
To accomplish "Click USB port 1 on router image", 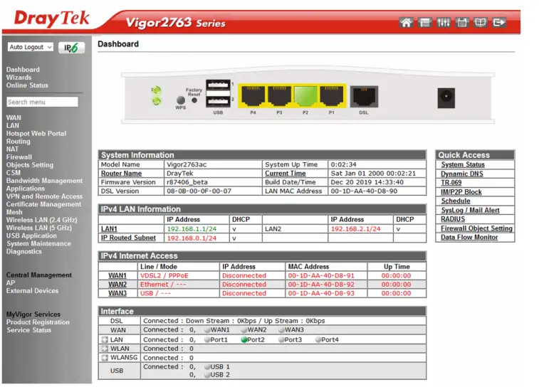I will 218,84.
